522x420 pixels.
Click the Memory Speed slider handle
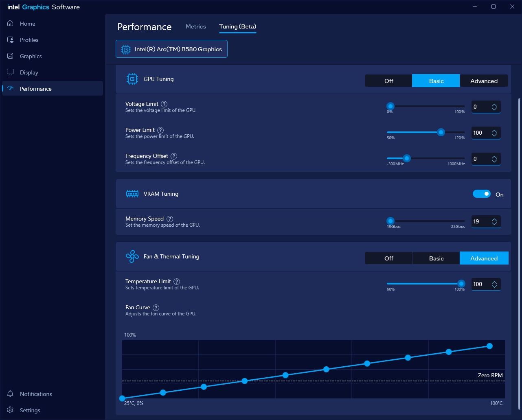click(390, 221)
